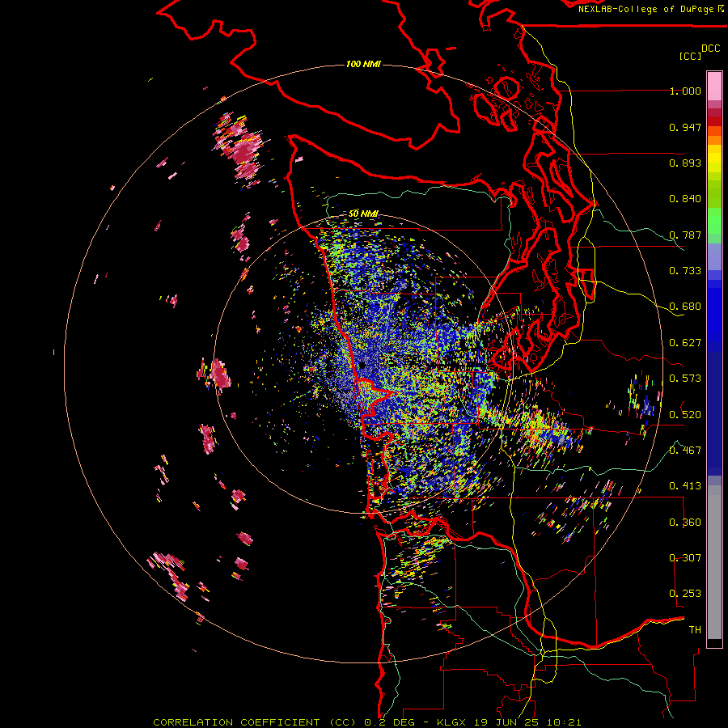Click the 100 NMI range ring label
The width and height of the screenshot is (728, 728).
click(x=363, y=64)
